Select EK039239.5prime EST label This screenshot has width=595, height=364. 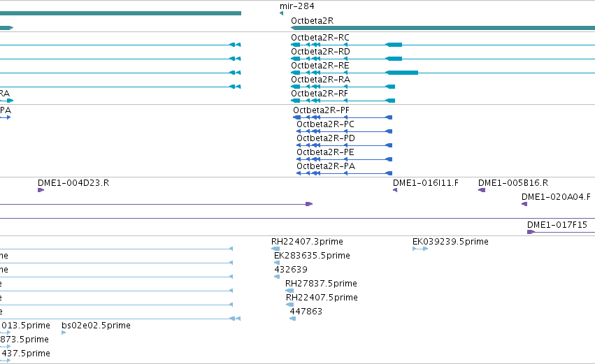(x=450, y=242)
